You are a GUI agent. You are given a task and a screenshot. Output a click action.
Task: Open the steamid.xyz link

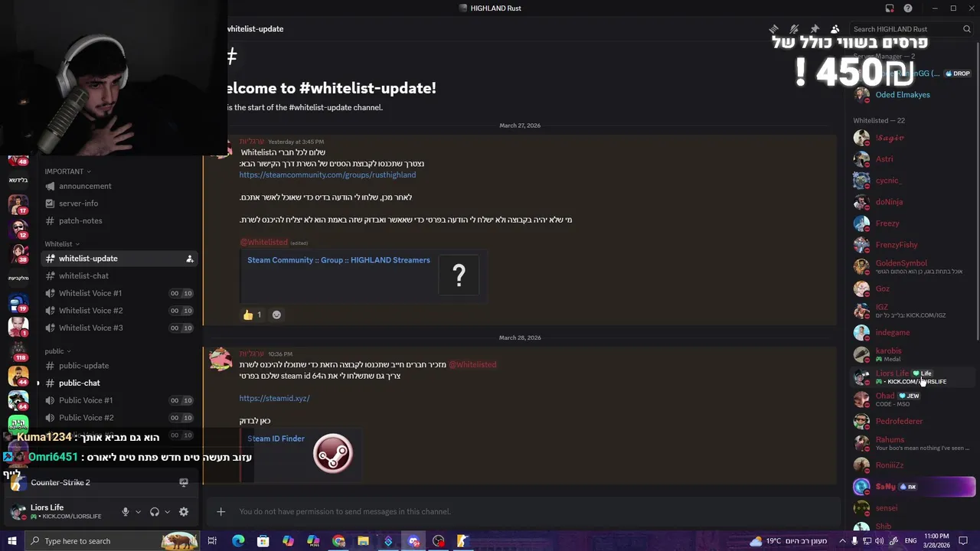(274, 399)
